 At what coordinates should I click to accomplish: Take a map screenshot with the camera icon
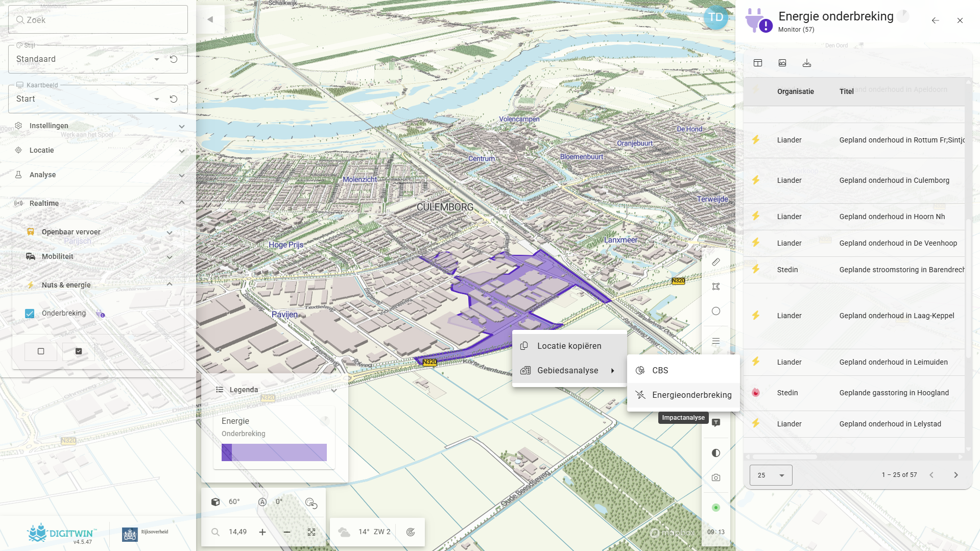coord(715,477)
